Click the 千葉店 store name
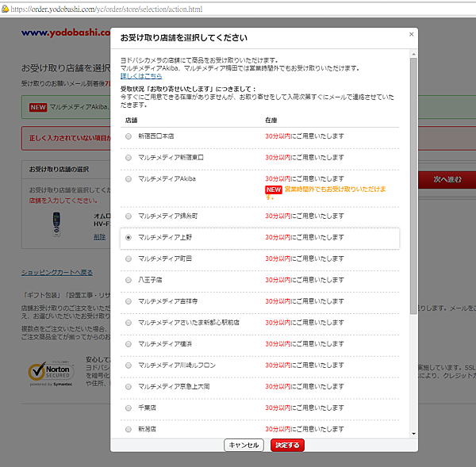 147,408
